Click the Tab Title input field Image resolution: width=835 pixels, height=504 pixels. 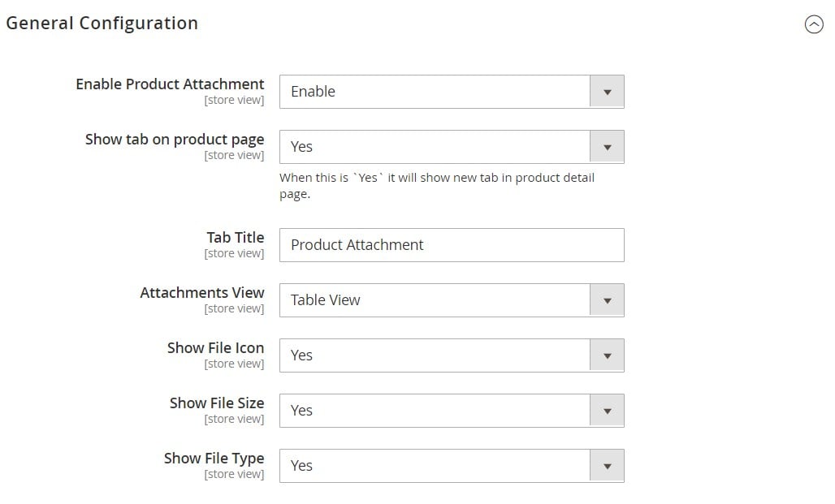click(452, 245)
